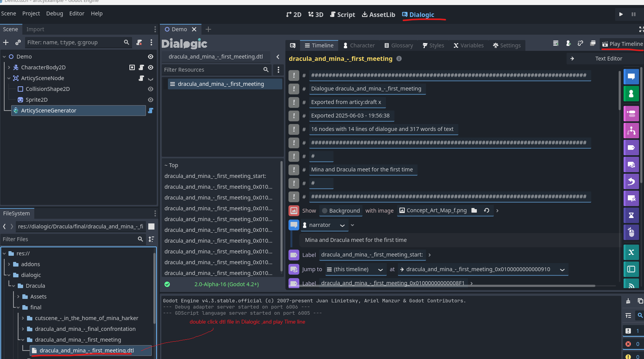Image resolution: width=644 pixels, height=359 pixels.
Task: Open the narrator character dropdown
Action: [x=324, y=225]
